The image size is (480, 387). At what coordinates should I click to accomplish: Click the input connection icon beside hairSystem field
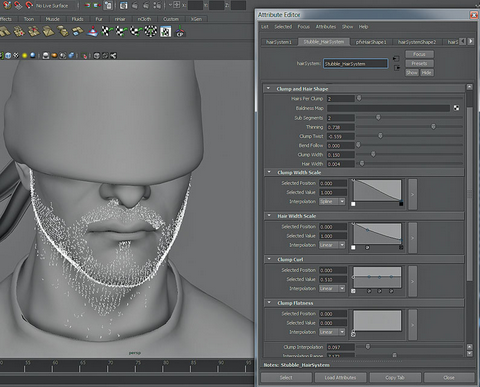[x=396, y=59]
